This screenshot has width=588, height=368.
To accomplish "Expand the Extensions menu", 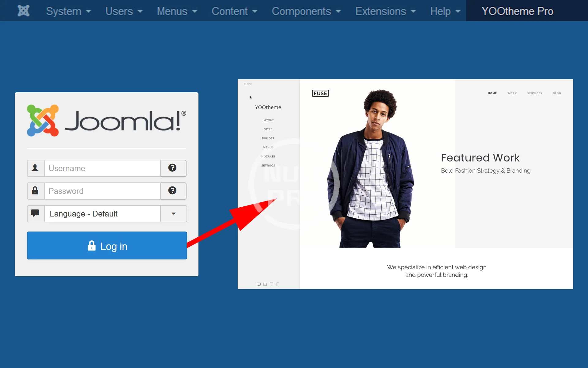I will click(386, 11).
